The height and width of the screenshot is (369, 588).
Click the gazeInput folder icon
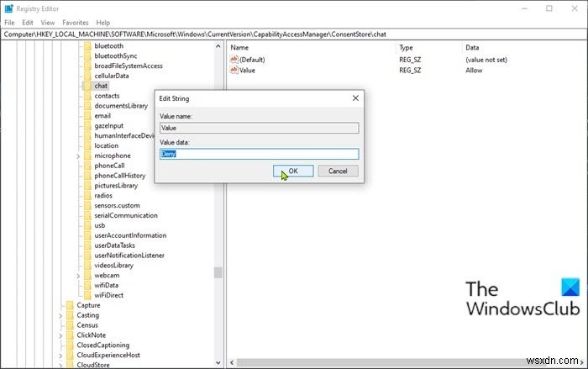[x=87, y=126]
